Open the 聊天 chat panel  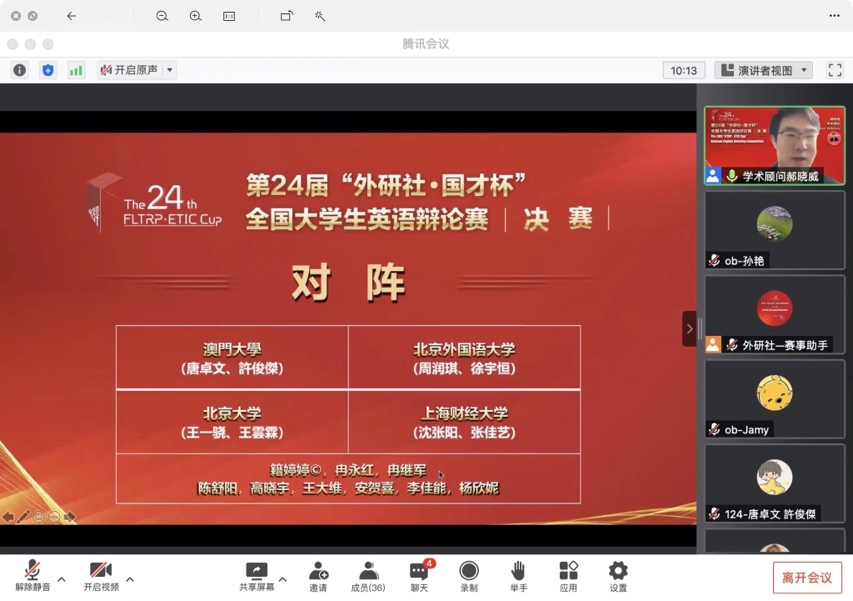tap(419, 576)
